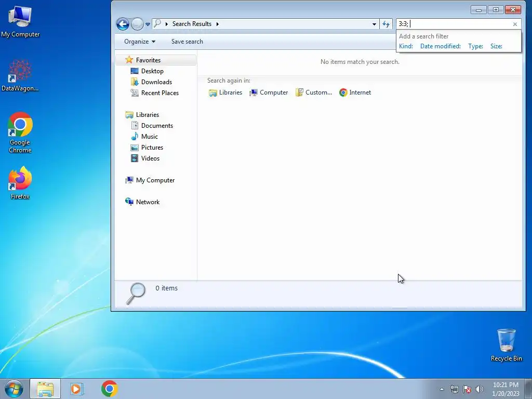The height and width of the screenshot is (399, 532).
Task: Click the Downloads folder icon
Action: [135, 82]
